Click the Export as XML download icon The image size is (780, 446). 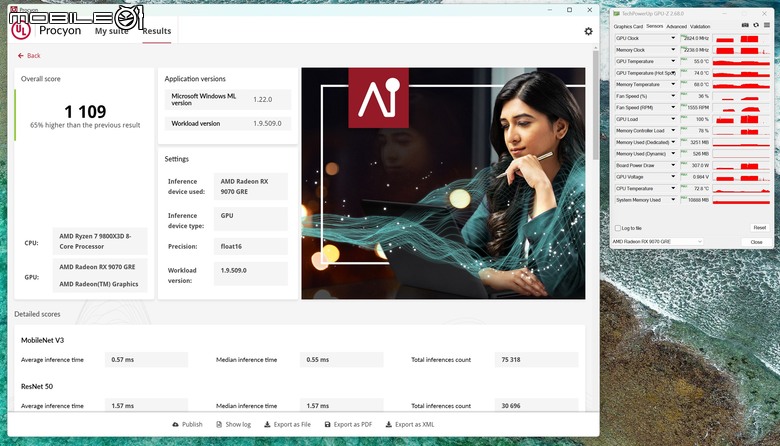389,425
